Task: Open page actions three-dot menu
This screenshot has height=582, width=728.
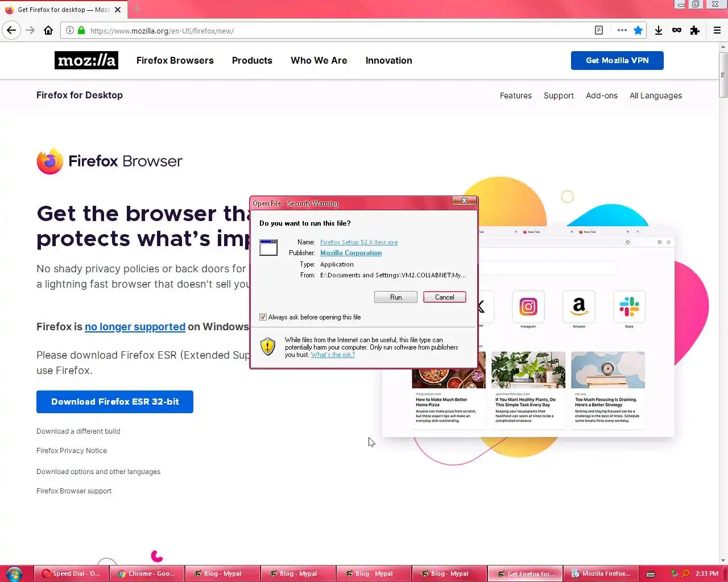Action: point(622,31)
